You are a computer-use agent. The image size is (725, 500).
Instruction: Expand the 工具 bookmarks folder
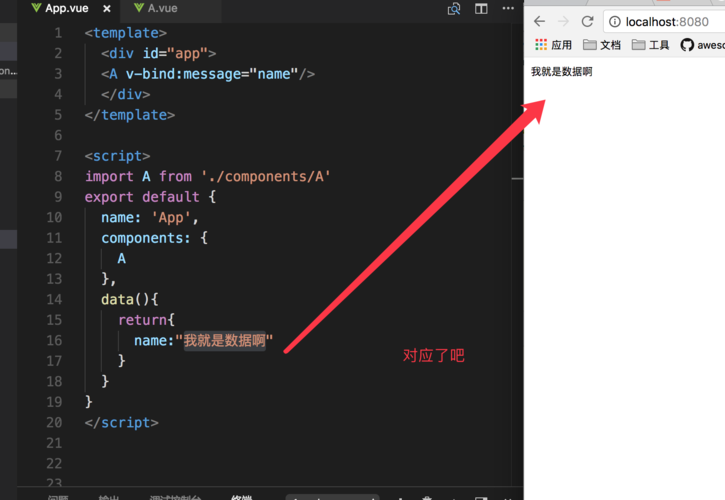pyautogui.click(x=650, y=45)
